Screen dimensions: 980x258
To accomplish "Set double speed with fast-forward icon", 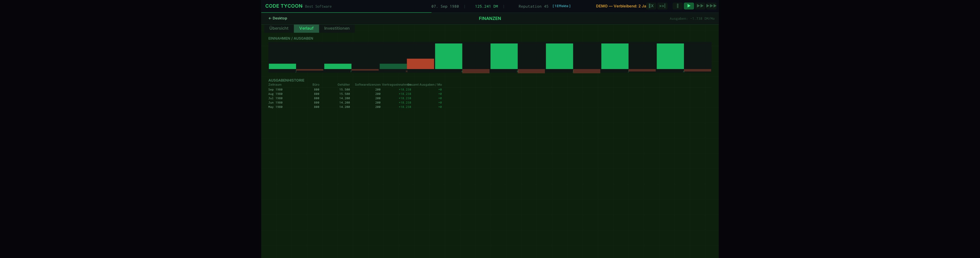I will (x=700, y=6).
